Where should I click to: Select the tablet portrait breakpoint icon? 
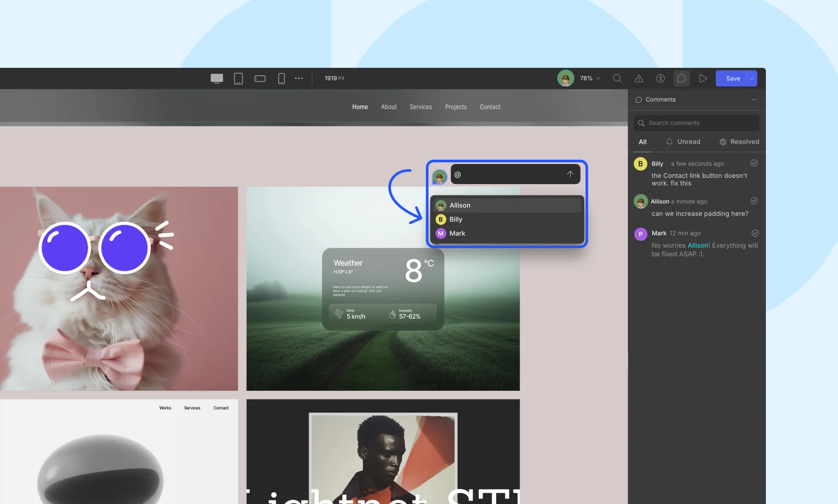click(x=238, y=79)
